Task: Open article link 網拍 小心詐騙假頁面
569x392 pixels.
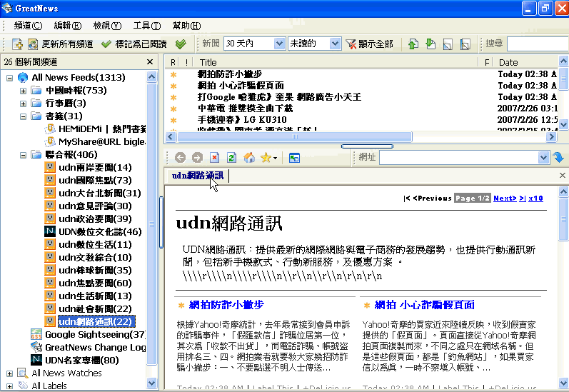Action: [424, 305]
